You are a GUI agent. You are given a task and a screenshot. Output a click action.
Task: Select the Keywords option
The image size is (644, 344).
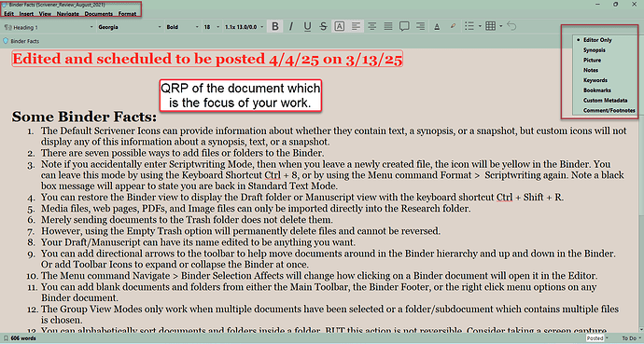[x=595, y=80]
